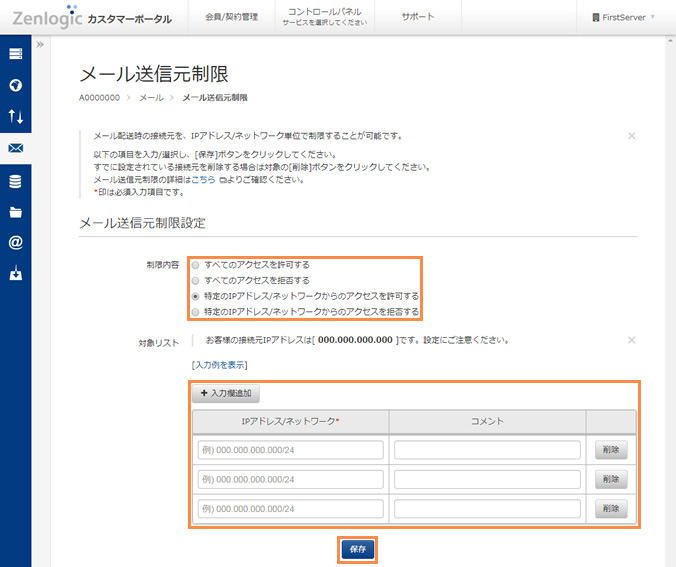676x567 pixels.
Task: Click the page scrollbar up arrow
Action: coord(670,41)
